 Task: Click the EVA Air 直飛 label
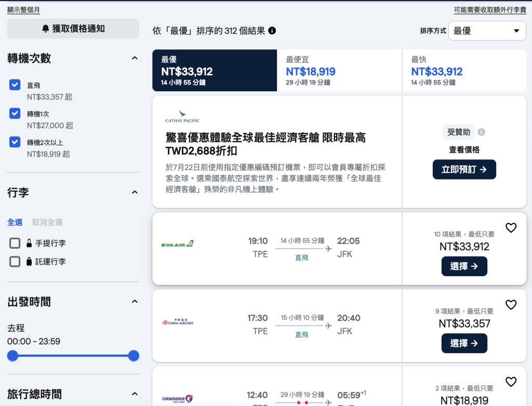coord(302,258)
